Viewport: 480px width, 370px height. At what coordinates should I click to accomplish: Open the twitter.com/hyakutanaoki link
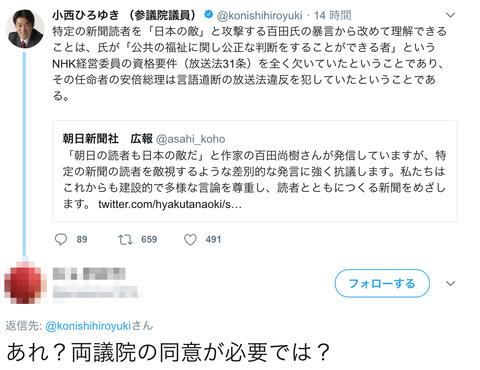pyautogui.click(x=170, y=204)
